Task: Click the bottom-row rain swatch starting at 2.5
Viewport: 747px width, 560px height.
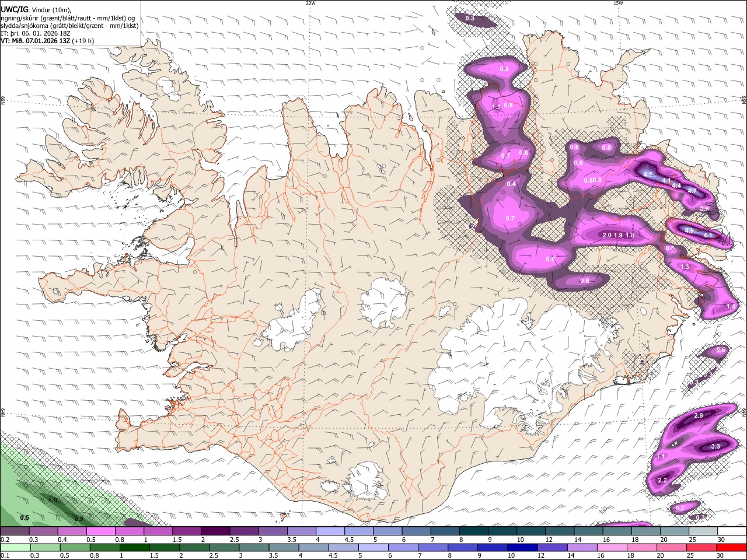Action: pos(224,547)
